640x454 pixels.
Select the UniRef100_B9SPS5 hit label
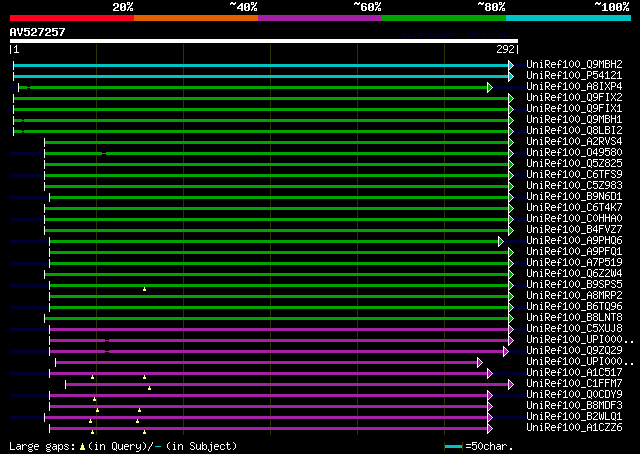[x=574, y=285]
